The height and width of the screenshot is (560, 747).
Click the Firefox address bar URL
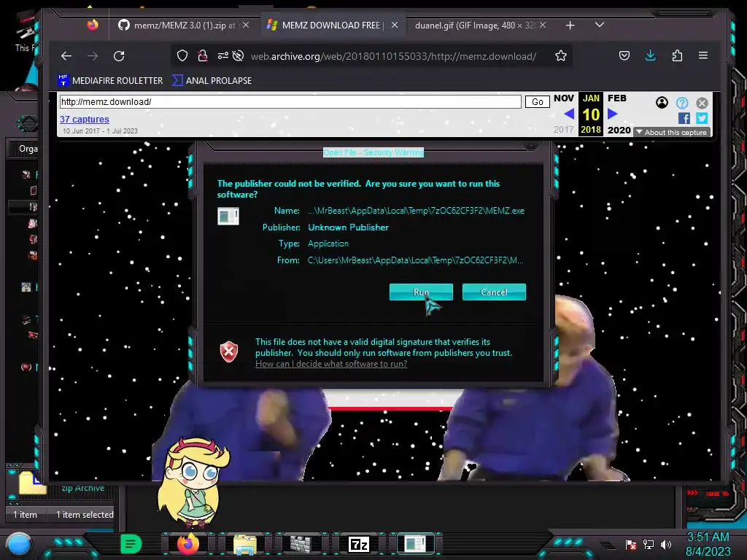[393, 56]
